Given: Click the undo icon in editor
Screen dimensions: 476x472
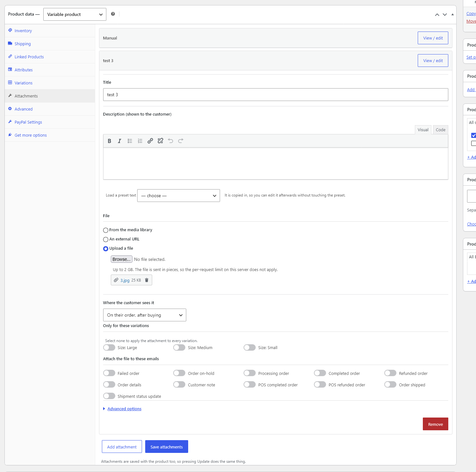Looking at the screenshot, I should tap(171, 141).
